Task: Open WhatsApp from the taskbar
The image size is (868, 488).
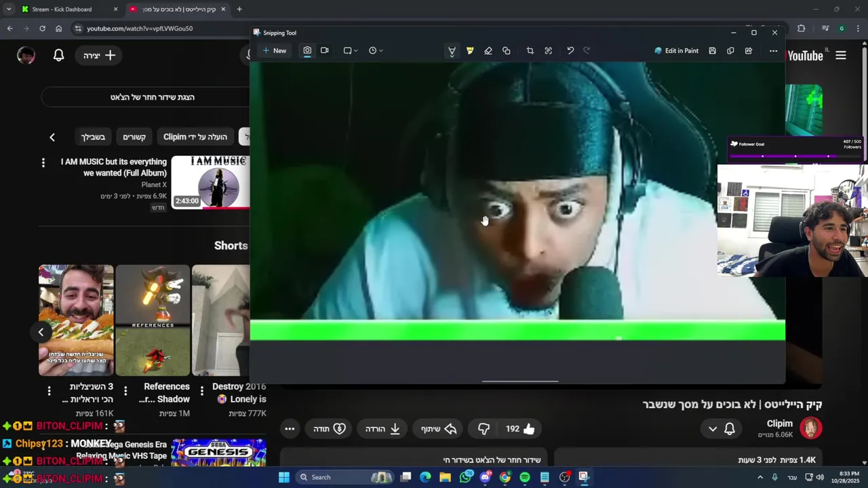Action: [x=465, y=477]
